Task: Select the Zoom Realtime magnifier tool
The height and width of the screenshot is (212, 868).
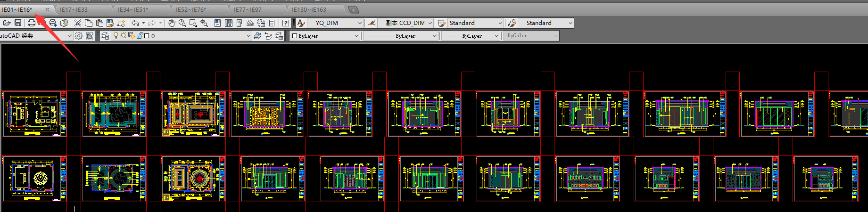Action: (182, 23)
